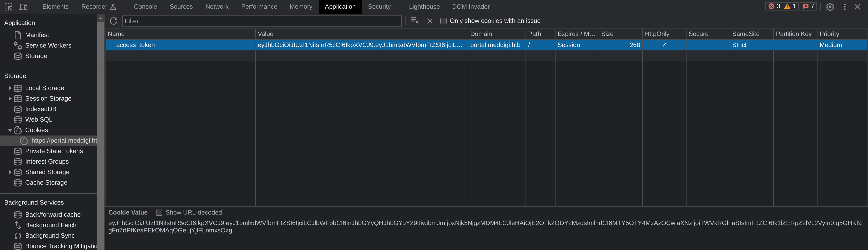Image resolution: width=868 pixels, height=250 pixels.
Task: Enable Only show cookies with an issue
Action: click(x=443, y=21)
